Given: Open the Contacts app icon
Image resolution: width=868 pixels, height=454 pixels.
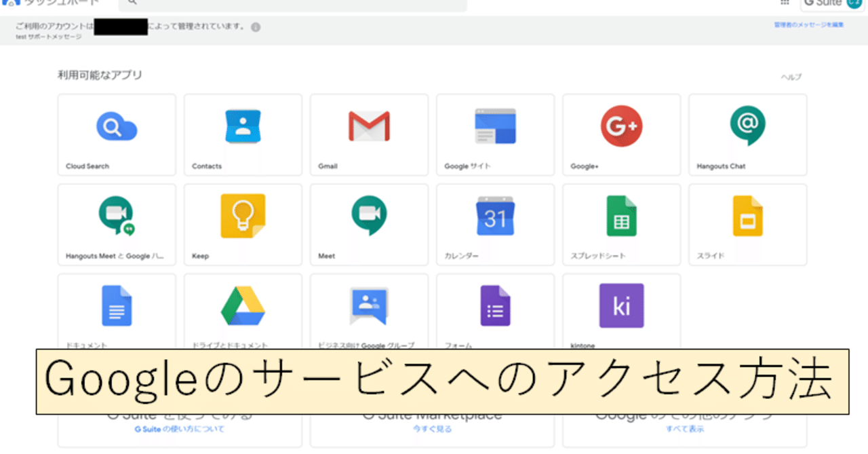Looking at the screenshot, I should click(x=243, y=126).
